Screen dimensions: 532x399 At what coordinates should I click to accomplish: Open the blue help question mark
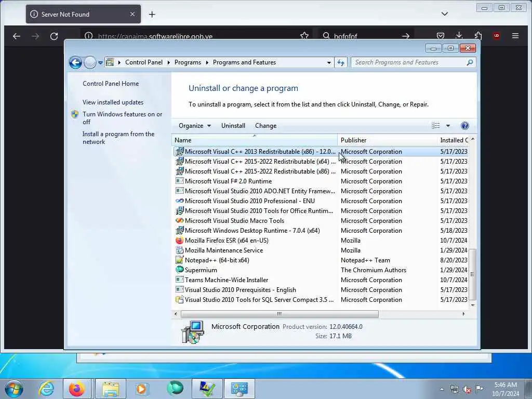pos(465,126)
